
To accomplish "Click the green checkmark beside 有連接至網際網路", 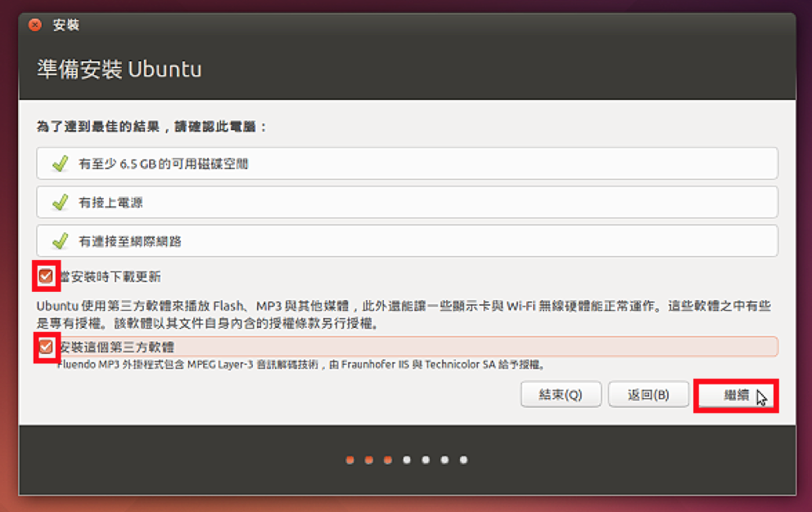I will point(61,240).
